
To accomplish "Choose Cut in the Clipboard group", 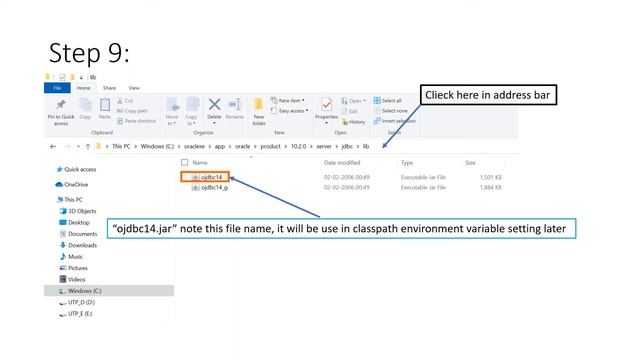I will [125, 100].
